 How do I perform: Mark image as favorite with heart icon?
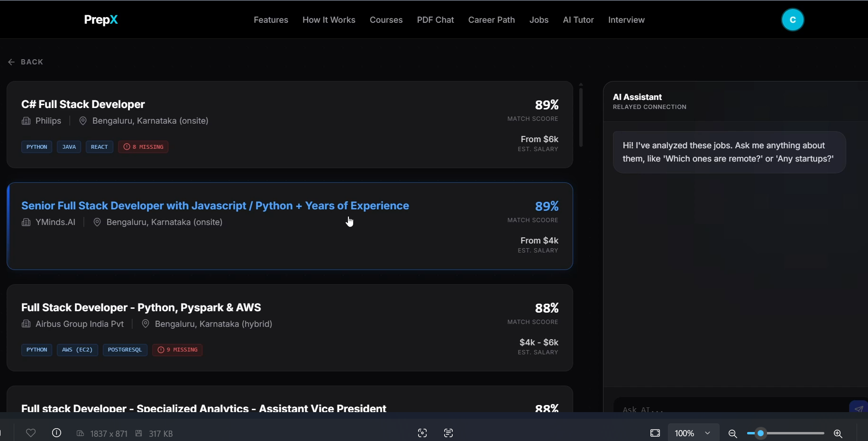(x=31, y=433)
